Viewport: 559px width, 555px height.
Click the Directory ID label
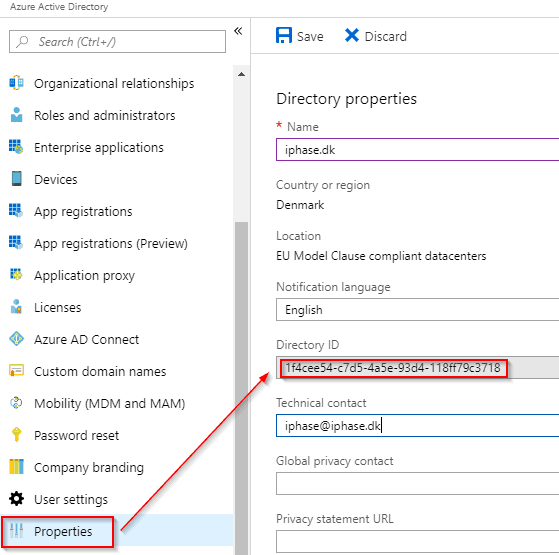click(x=308, y=345)
